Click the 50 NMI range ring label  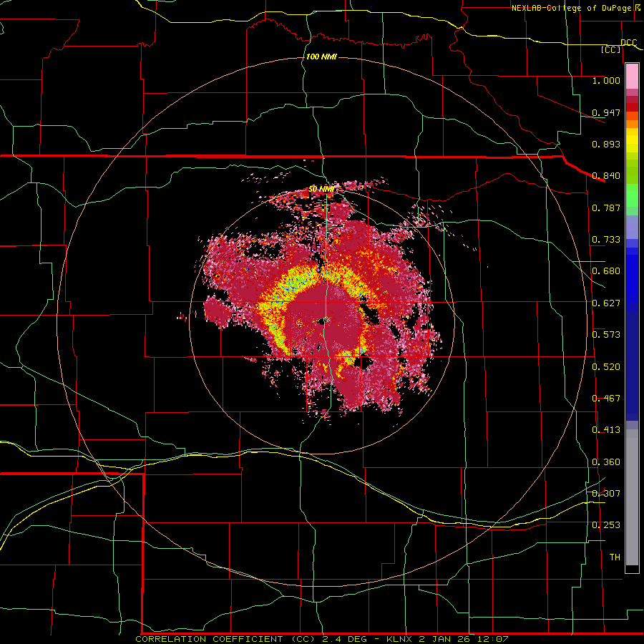click(321, 189)
